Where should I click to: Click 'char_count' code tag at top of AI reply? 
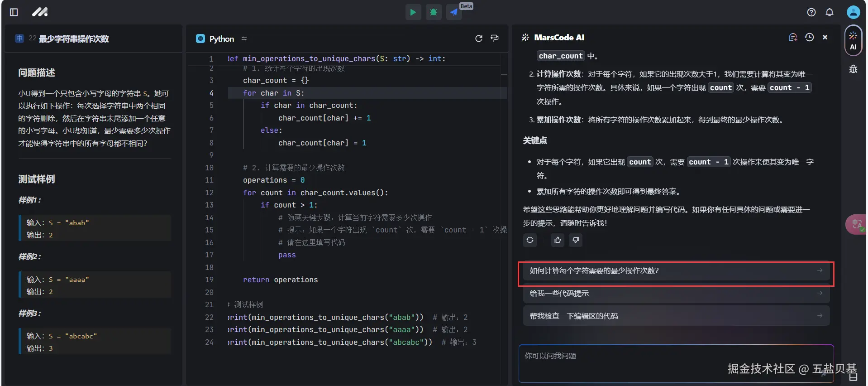(x=561, y=56)
